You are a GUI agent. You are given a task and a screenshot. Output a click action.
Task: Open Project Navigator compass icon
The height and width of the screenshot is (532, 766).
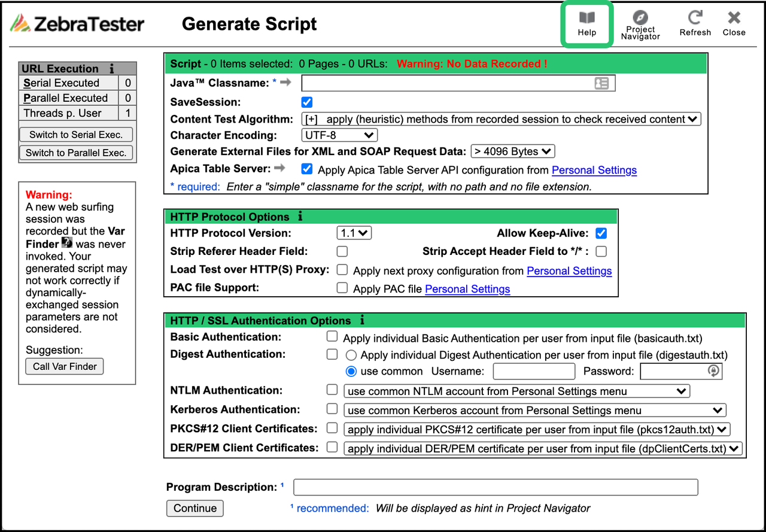(640, 17)
